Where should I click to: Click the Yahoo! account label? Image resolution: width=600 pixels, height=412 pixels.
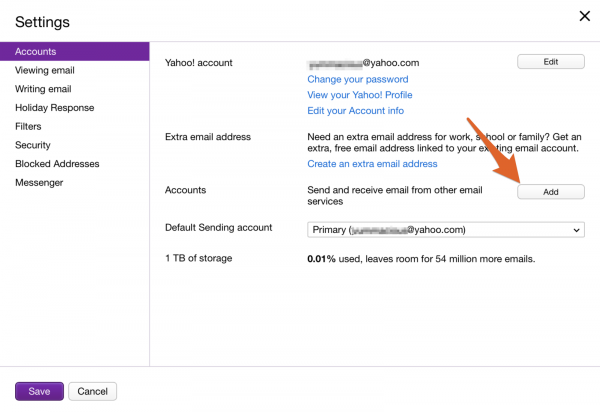click(x=199, y=63)
